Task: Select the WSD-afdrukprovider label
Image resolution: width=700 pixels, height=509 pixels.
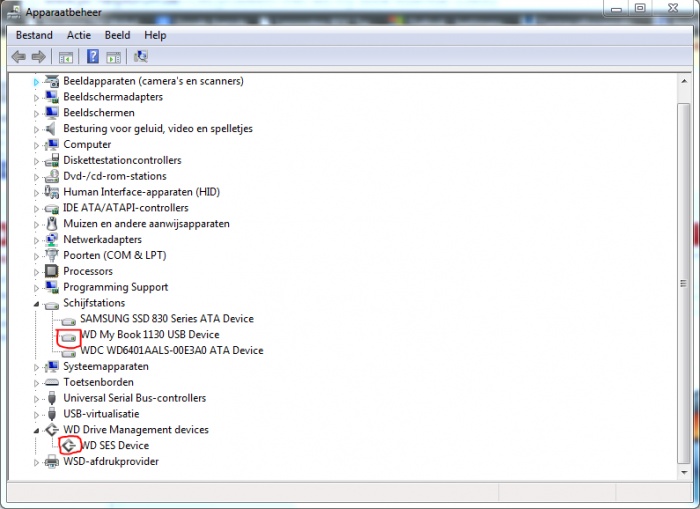Action: click(111, 462)
